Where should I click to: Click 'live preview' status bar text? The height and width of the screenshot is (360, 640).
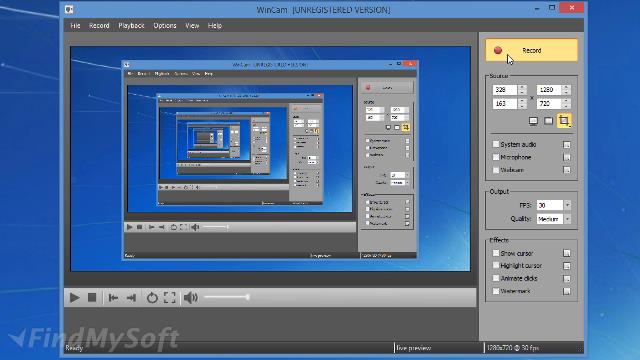tap(413, 348)
